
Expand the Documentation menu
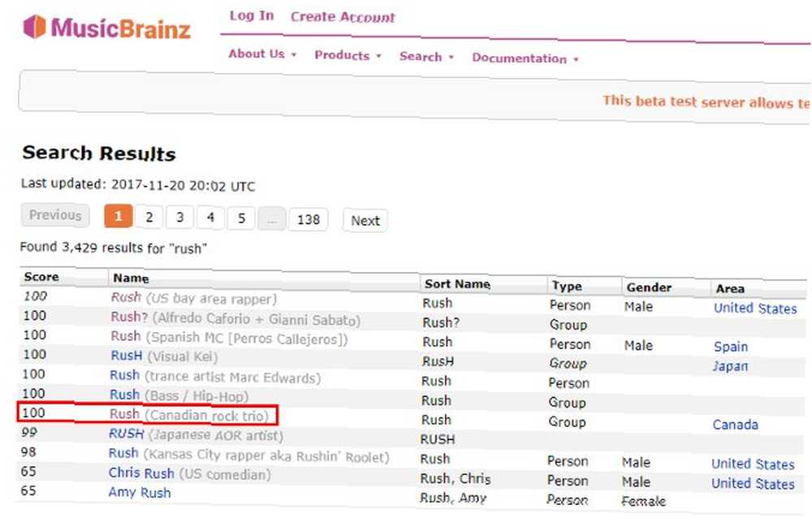[525, 58]
